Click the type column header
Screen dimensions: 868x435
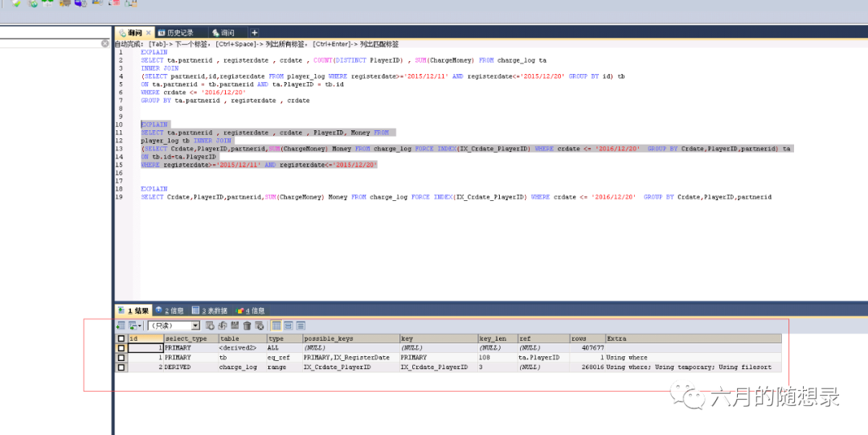click(x=285, y=339)
